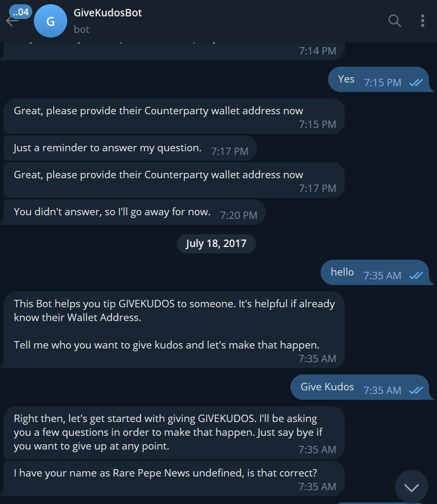Select the sent message 'Yes'
Viewport: 437px width, 504px height.
click(x=379, y=79)
